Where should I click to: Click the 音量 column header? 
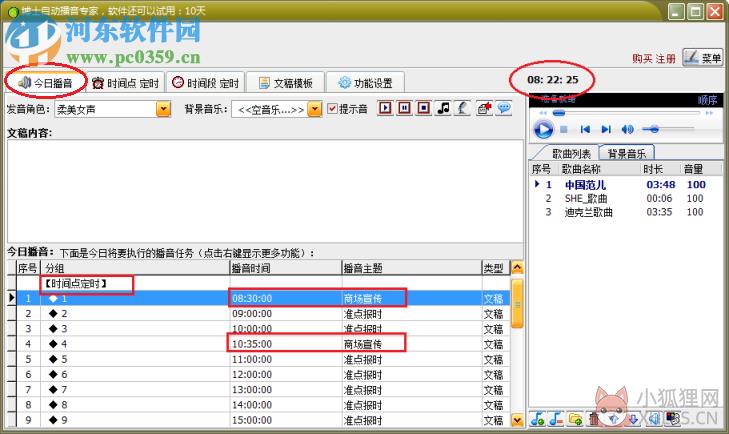pyautogui.click(x=700, y=169)
